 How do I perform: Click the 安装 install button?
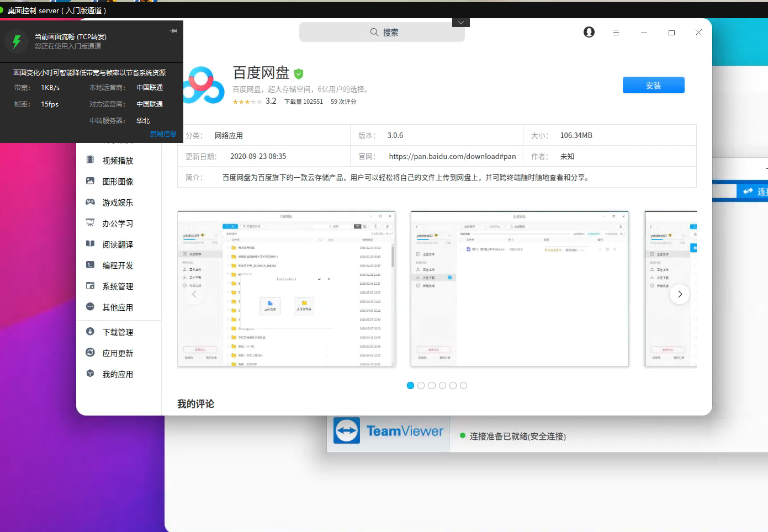654,85
